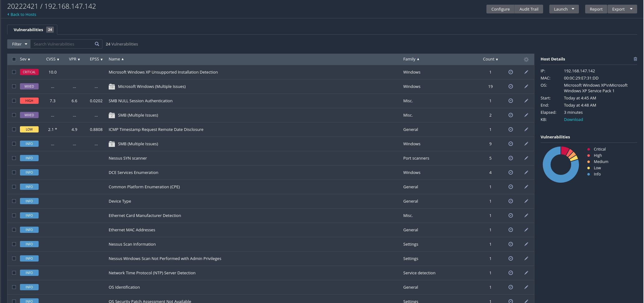The image size is (644, 303).
Task: Click the MAC address 00:0C:29:E7:31:DD
Action: click(x=581, y=78)
